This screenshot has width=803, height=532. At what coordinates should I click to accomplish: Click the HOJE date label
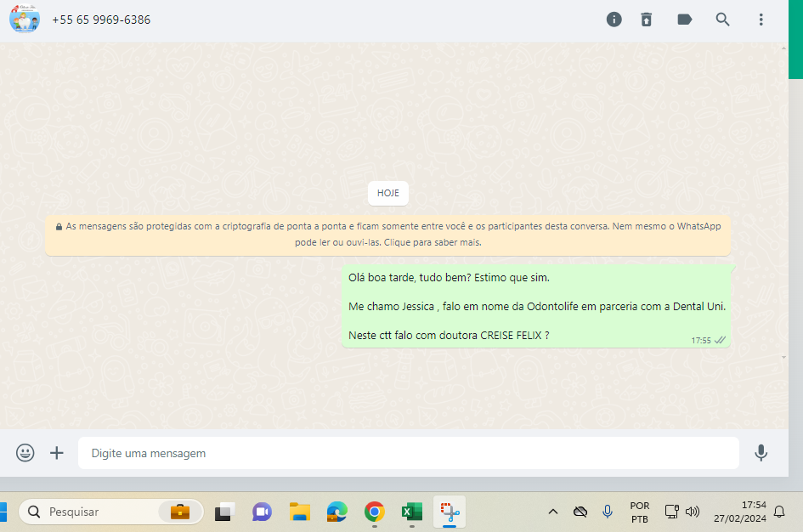click(388, 193)
